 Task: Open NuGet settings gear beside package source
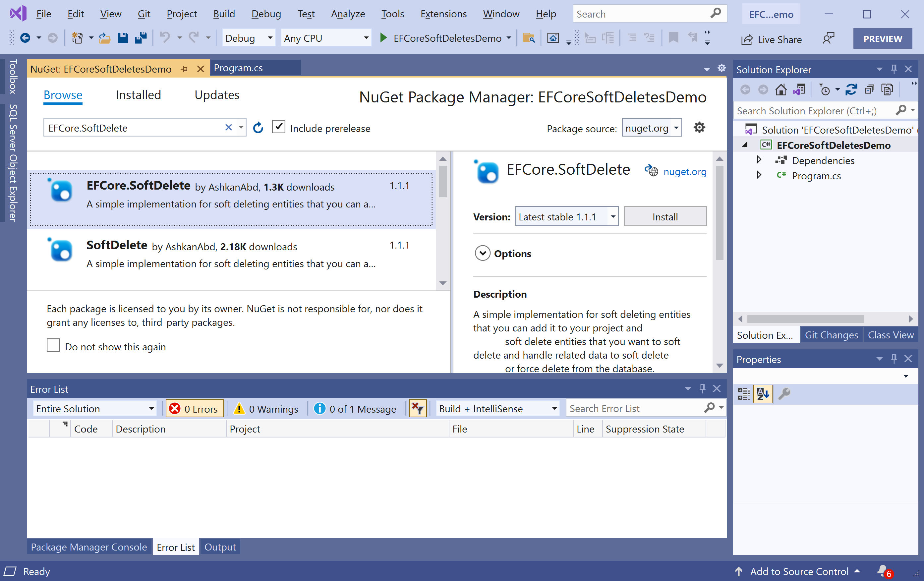click(699, 127)
